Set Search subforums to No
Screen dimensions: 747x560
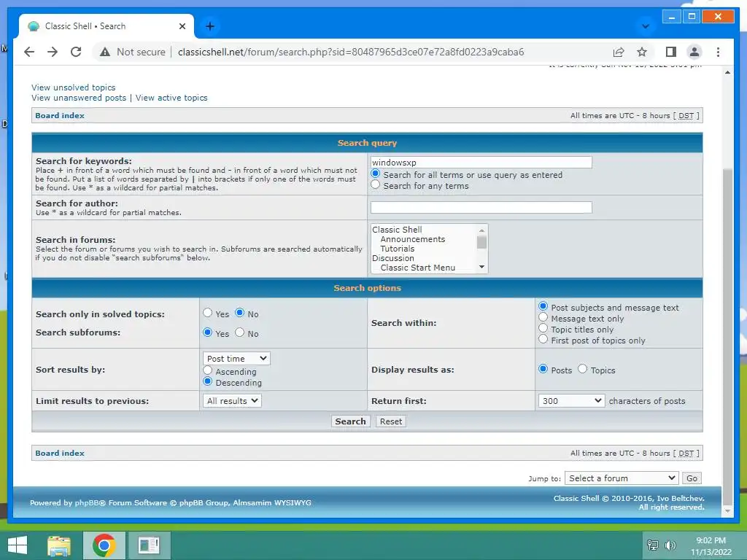click(x=239, y=332)
